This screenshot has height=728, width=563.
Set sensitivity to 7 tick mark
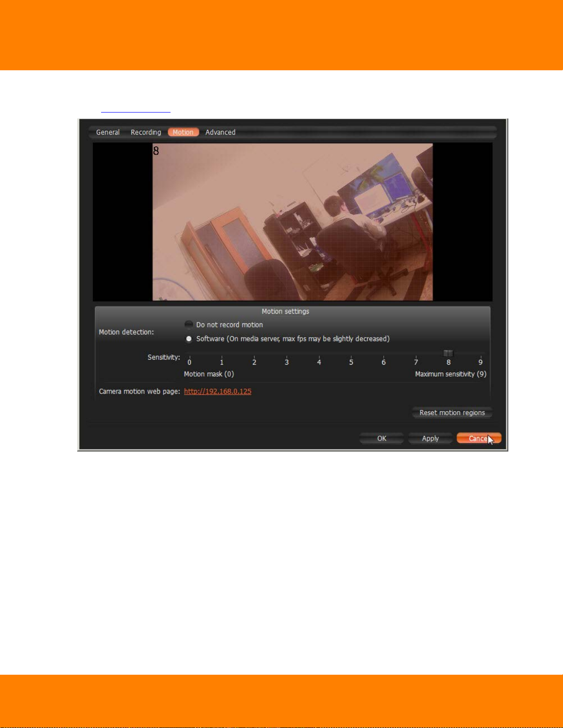click(x=416, y=359)
